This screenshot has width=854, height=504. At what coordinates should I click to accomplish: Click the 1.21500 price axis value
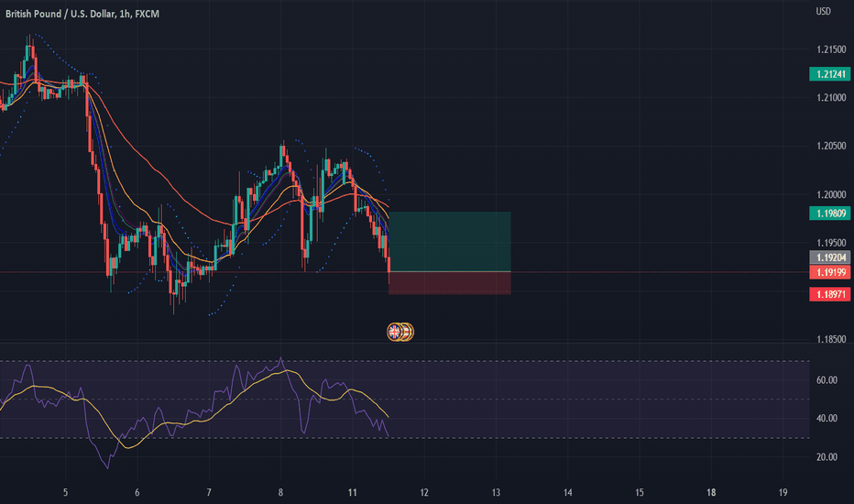pos(831,49)
